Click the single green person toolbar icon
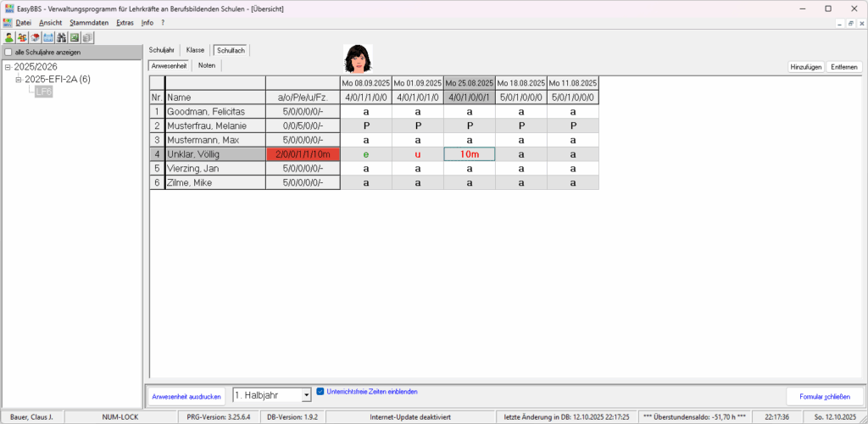The height and width of the screenshot is (424, 868). point(8,37)
